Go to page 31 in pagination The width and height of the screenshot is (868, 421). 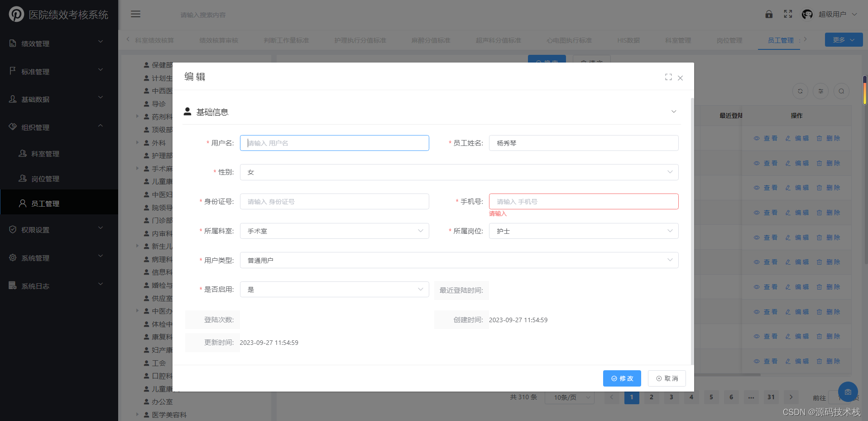pyautogui.click(x=771, y=397)
